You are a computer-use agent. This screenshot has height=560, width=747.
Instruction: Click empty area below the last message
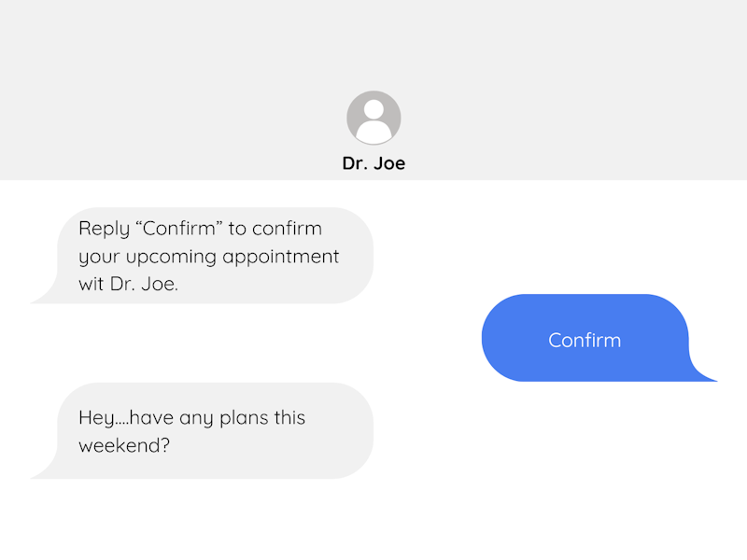tap(373, 520)
